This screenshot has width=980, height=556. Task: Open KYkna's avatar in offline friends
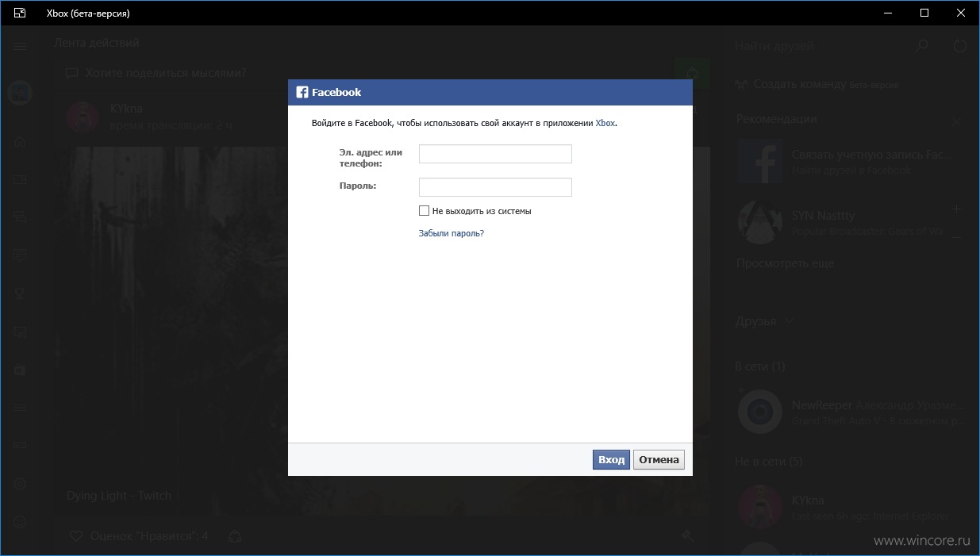tap(759, 506)
